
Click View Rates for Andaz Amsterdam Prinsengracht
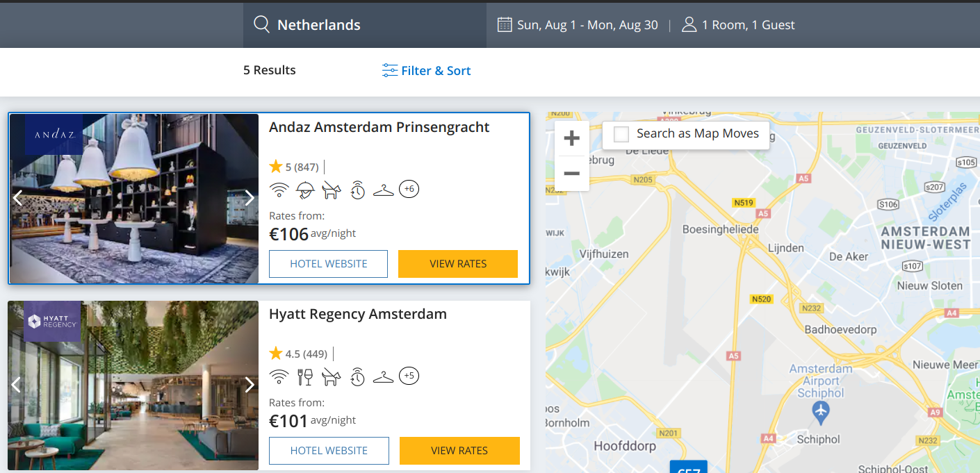458,264
